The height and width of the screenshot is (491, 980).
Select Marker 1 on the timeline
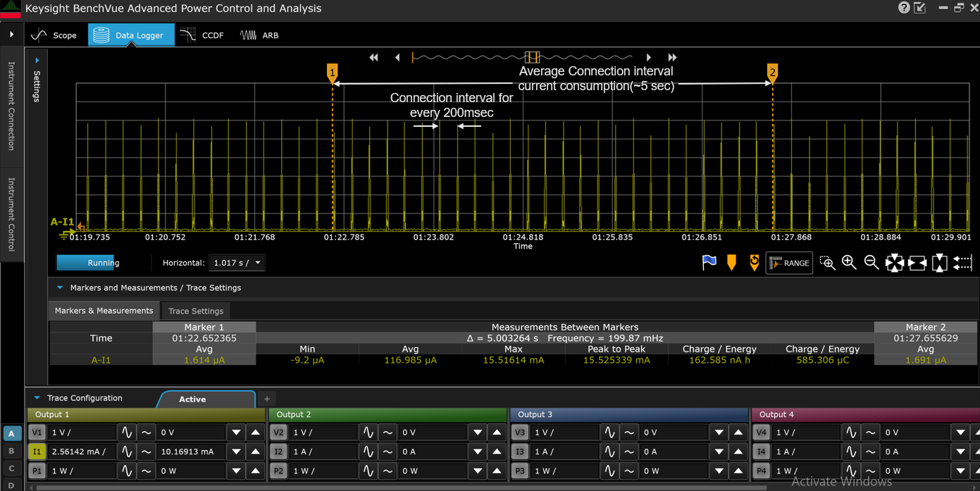click(x=333, y=72)
